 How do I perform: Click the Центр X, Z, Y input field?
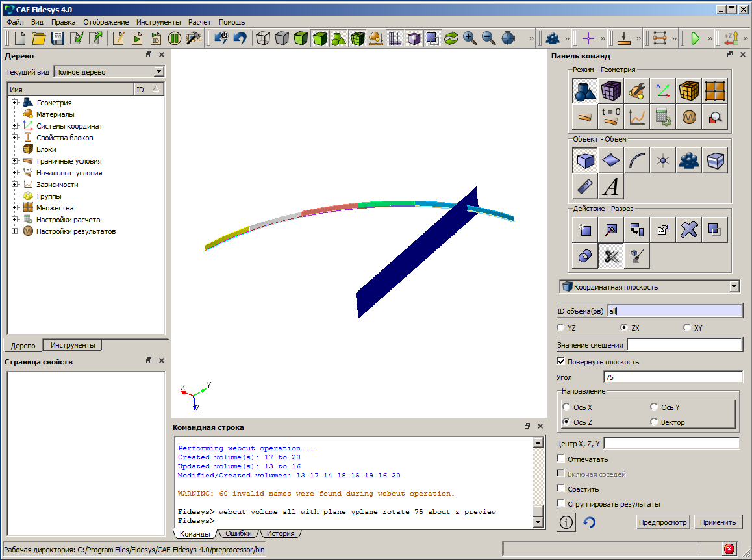(x=671, y=444)
